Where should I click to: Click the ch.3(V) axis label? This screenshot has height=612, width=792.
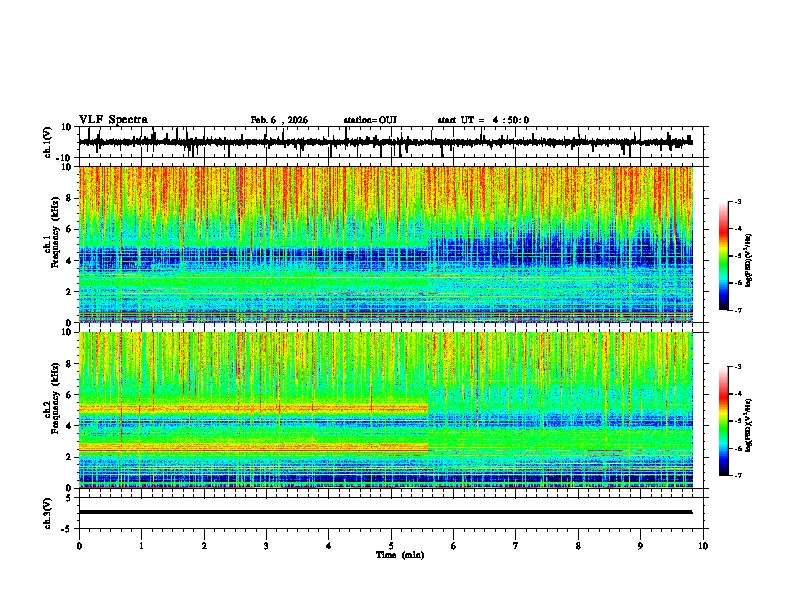[48, 513]
